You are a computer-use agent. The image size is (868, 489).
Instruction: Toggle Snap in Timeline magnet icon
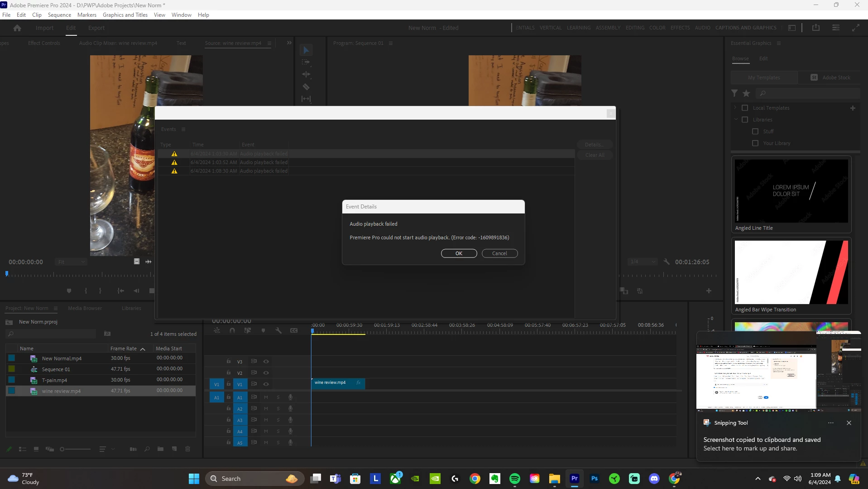(232, 331)
